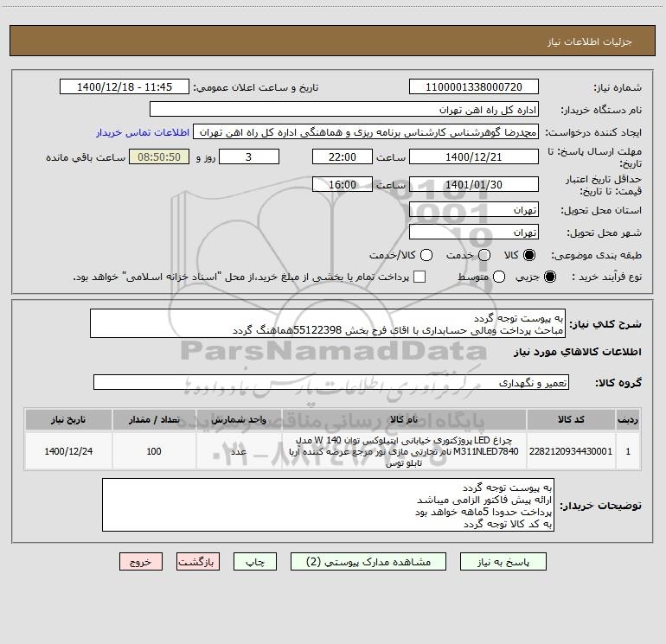Viewport: 666px width, 644px height.
Task: Click the چراغ LED پروژکتوری product name cell
Action: coord(404,451)
